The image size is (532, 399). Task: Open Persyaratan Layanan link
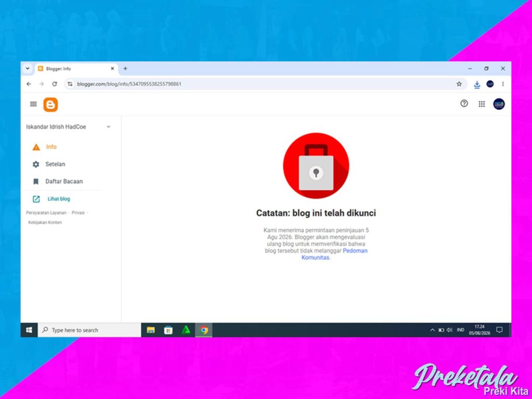pos(46,212)
